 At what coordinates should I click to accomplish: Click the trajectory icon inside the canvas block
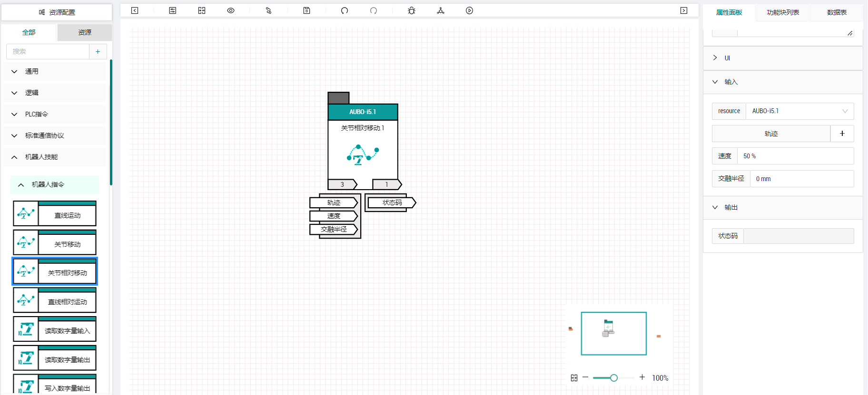point(363,154)
